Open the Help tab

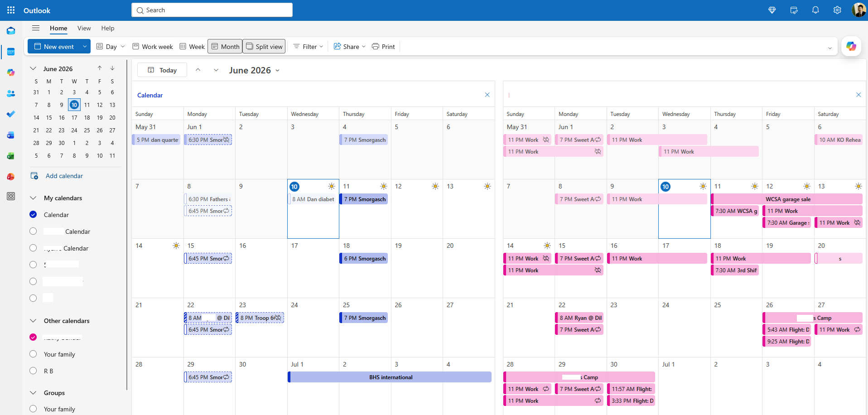tap(108, 28)
